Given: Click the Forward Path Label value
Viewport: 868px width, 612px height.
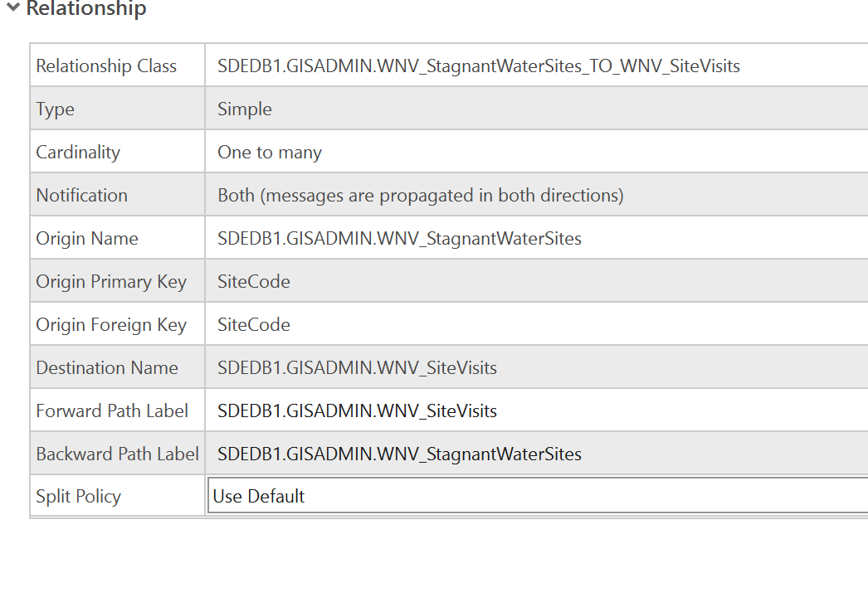Looking at the screenshot, I should point(357,410).
